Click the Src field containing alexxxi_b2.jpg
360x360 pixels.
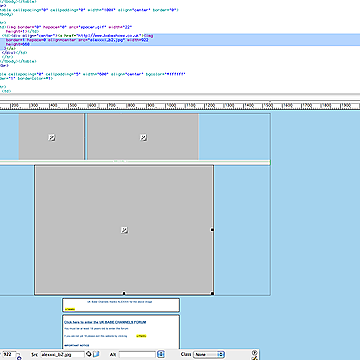62,354
